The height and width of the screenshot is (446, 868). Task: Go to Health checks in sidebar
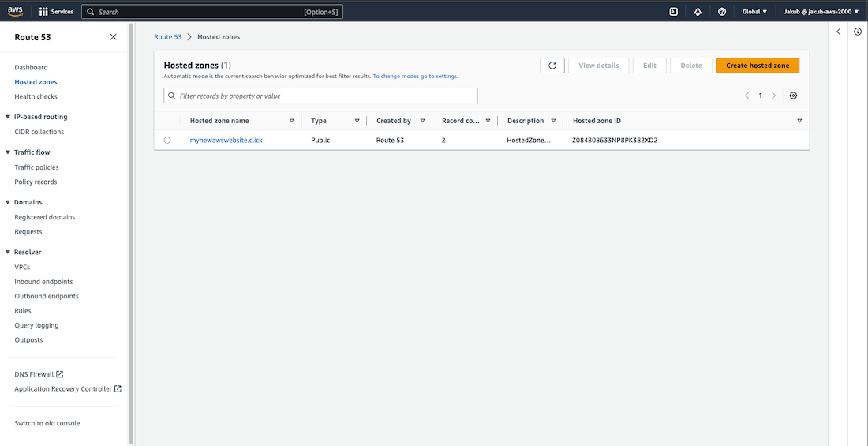pyautogui.click(x=36, y=96)
